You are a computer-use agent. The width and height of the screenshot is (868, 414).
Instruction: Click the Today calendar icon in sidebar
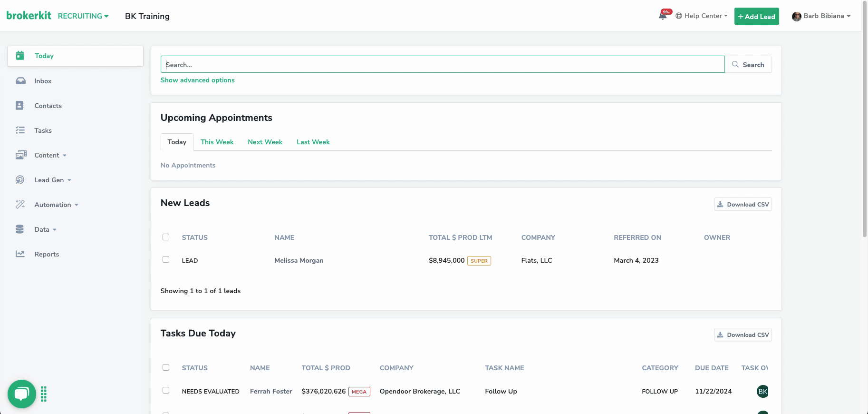pyautogui.click(x=20, y=56)
